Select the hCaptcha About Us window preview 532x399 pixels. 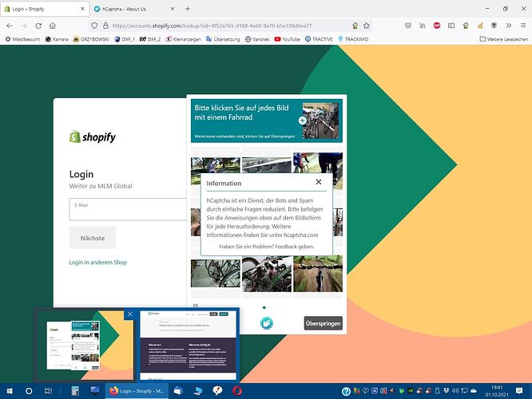pos(188,346)
